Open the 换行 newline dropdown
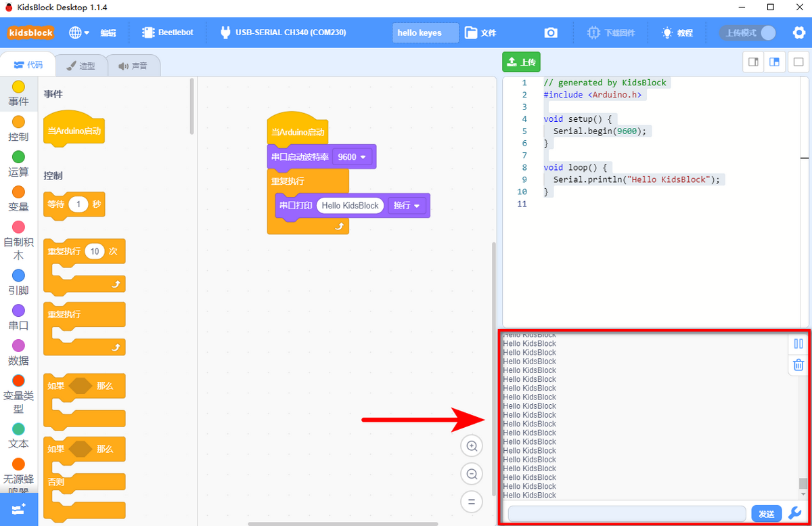The height and width of the screenshot is (526, 812). tap(407, 205)
